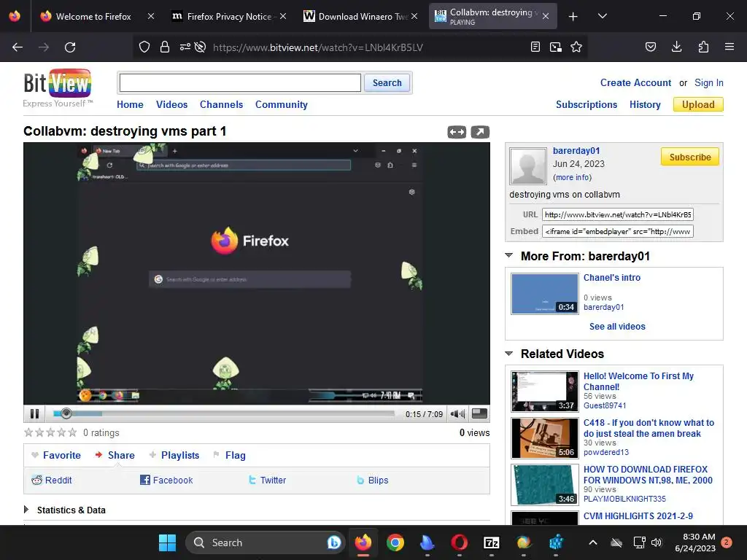Switch to the Welcome to Firefox tab
The width and height of the screenshot is (747, 560).
pyautogui.click(x=94, y=16)
